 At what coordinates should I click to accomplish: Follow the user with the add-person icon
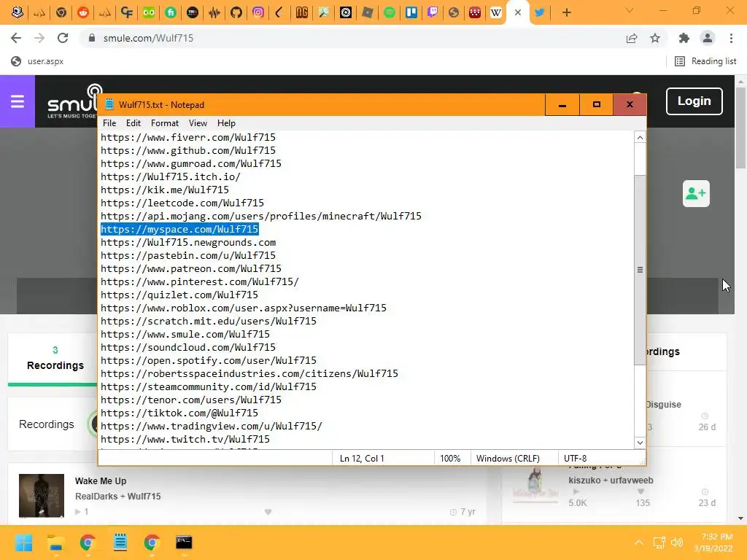coord(696,193)
